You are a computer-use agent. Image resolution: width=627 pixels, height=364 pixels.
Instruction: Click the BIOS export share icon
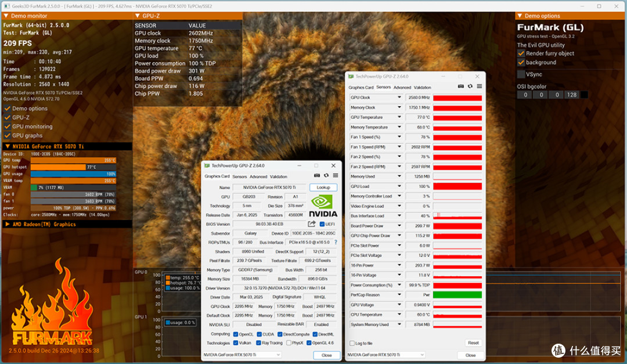(x=312, y=224)
